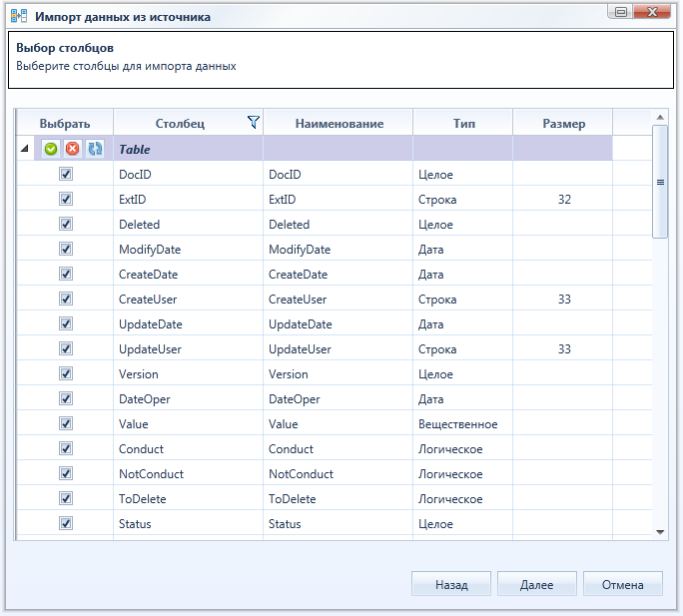
Task: Click ToDelete in the Столбец column
Action: (x=143, y=499)
